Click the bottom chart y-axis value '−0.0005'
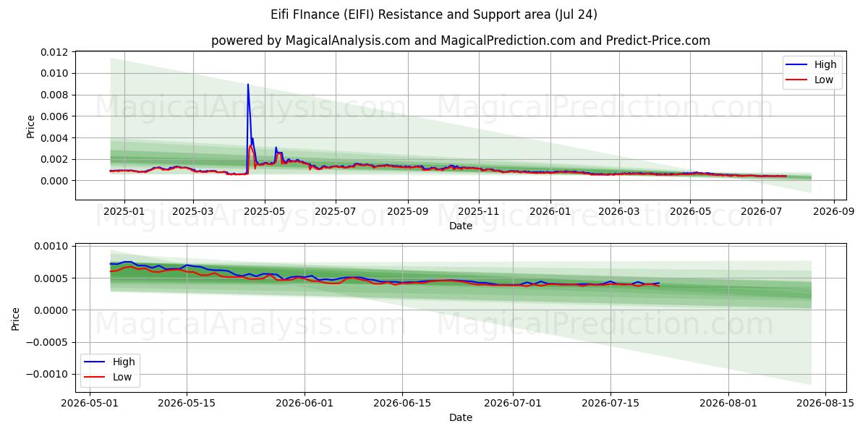 [x=48, y=343]
